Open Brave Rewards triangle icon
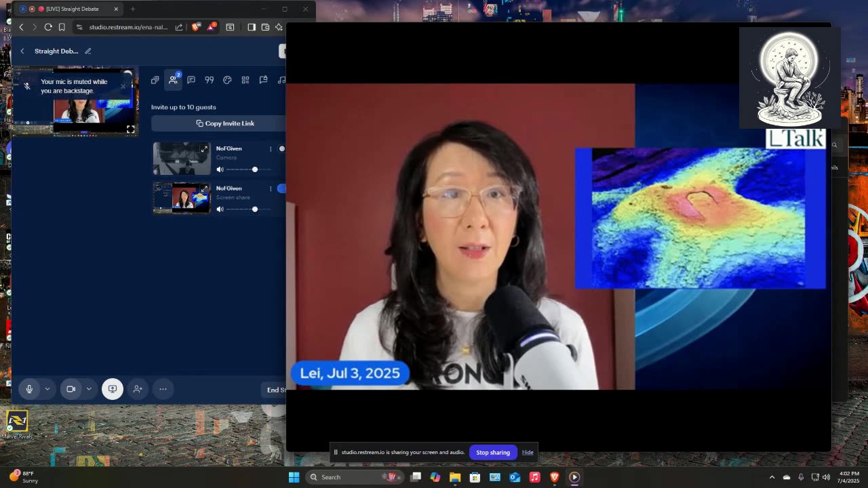The image size is (868, 488). pyautogui.click(x=212, y=27)
